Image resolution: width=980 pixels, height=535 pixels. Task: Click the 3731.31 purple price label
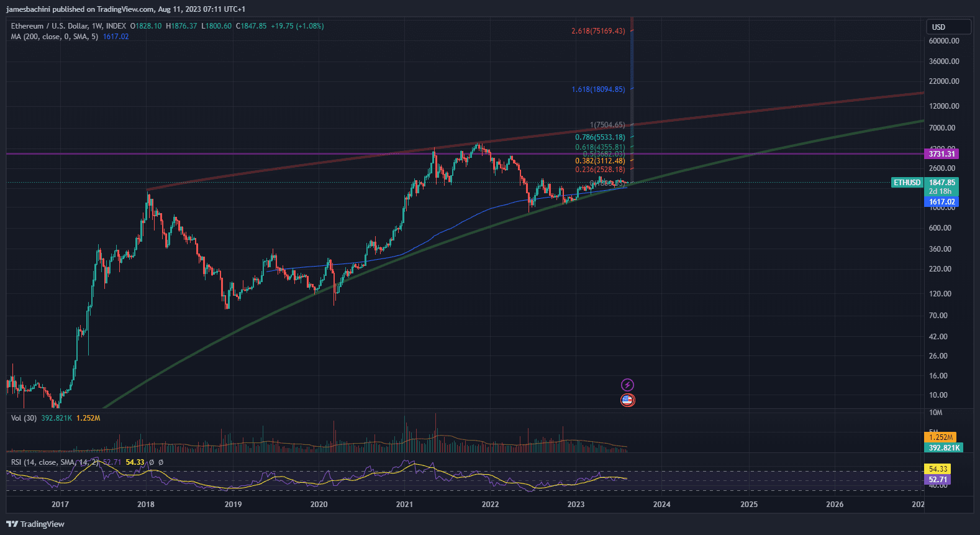click(x=941, y=153)
